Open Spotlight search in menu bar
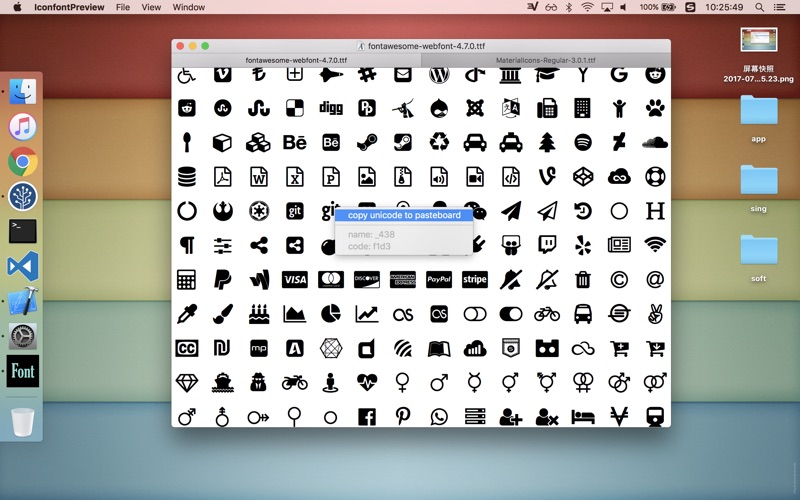Image resolution: width=800 pixels, height=500 pixels. [760, 7]
